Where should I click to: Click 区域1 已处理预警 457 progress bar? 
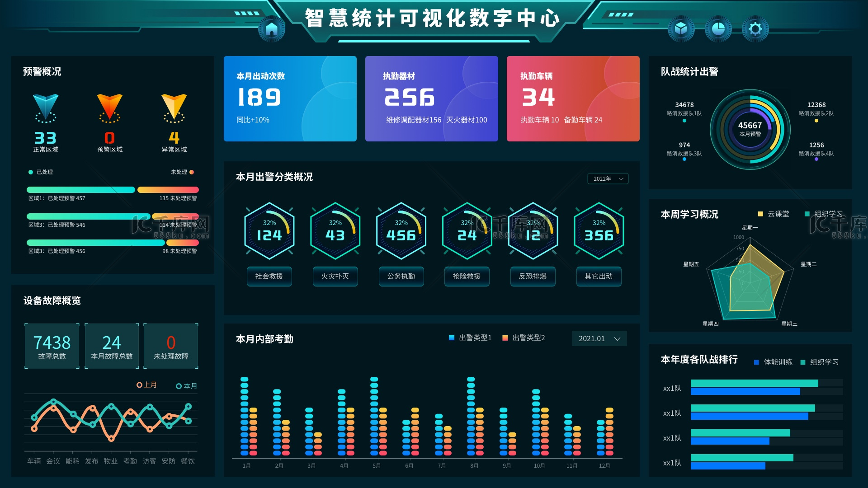(81, 190)
